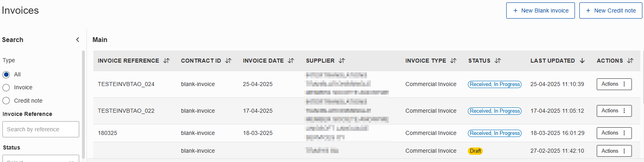Viewport: 644px width, 162px height.
Task: Sort by Invoice Reference column icon
Action: click(x=166, y=61)
